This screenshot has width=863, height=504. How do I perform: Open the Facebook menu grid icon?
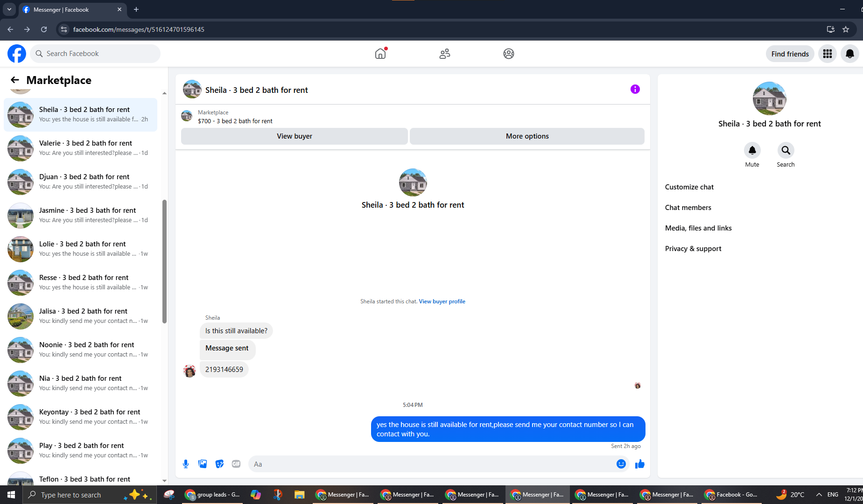[x=828, y=54]
